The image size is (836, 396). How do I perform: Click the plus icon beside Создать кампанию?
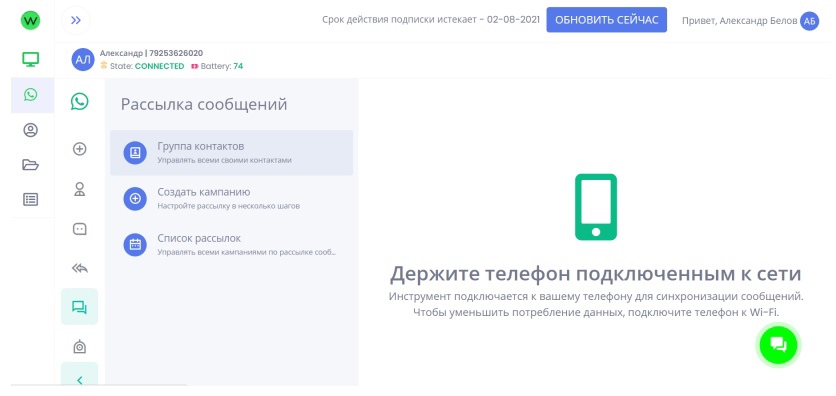tap(135, 199)
